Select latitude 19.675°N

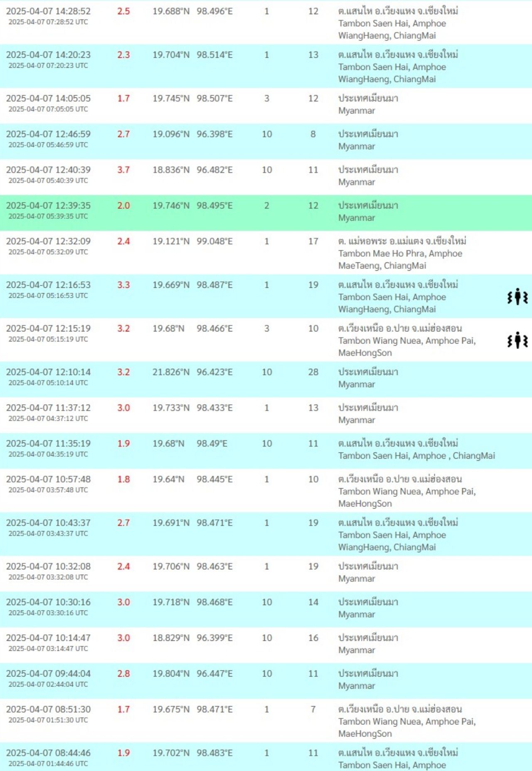click(171, 710)
